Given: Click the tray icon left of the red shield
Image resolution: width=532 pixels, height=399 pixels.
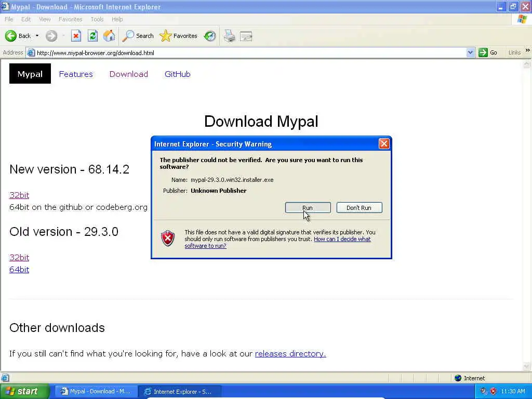Looking at the screenshot, I should 484,391.
